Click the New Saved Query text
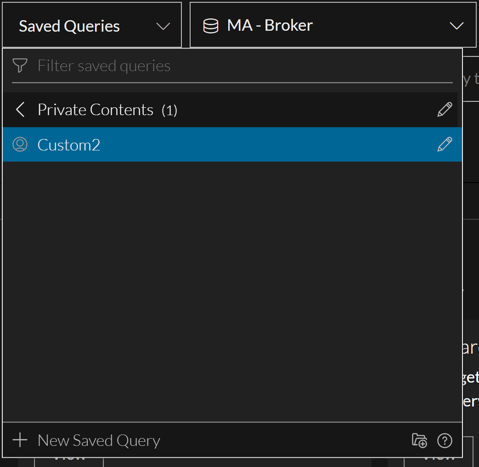This screenshot has width=479, height=467. pos(99,441)
